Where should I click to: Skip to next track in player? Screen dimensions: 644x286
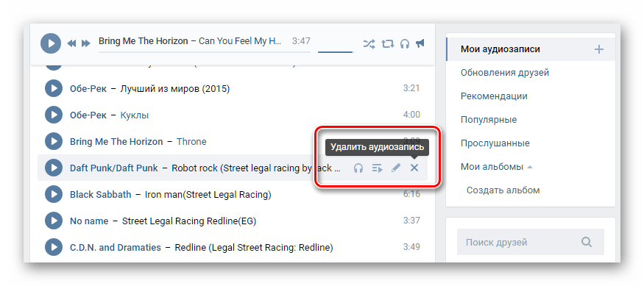point(86,43)
